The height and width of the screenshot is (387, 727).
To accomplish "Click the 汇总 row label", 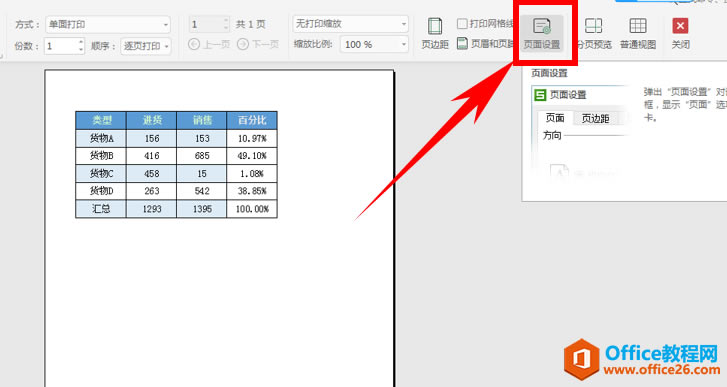I will click(x=101, y=209).
